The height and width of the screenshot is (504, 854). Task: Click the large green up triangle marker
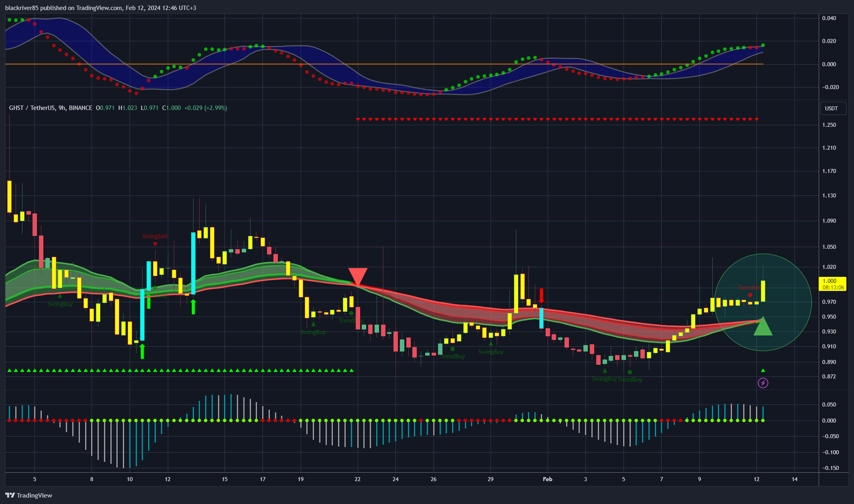pyautogui.click(x=763, y=326)
